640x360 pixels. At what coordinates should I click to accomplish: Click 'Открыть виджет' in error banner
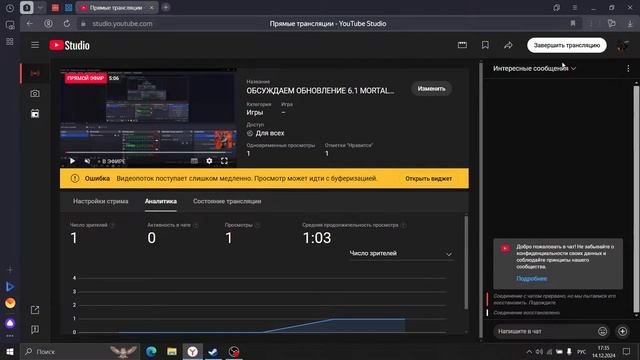tap(428, 179)
